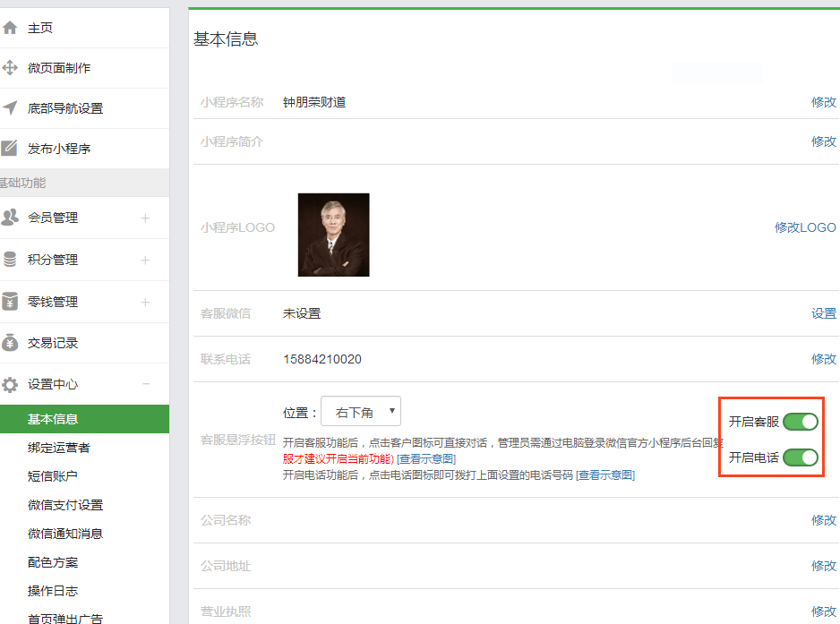The width and height of the screenshot is (840, 624).
Task: Click the navigation arrow icon for 底部导航设置
Action: 10,108
